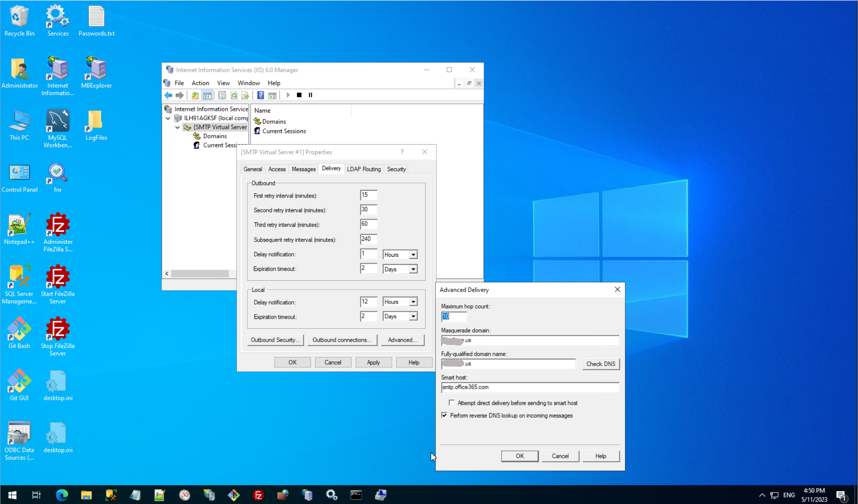Open Local expiration timeout Days dropdown
This screenshot has width=858, height=504.
[x=413, y=317]
